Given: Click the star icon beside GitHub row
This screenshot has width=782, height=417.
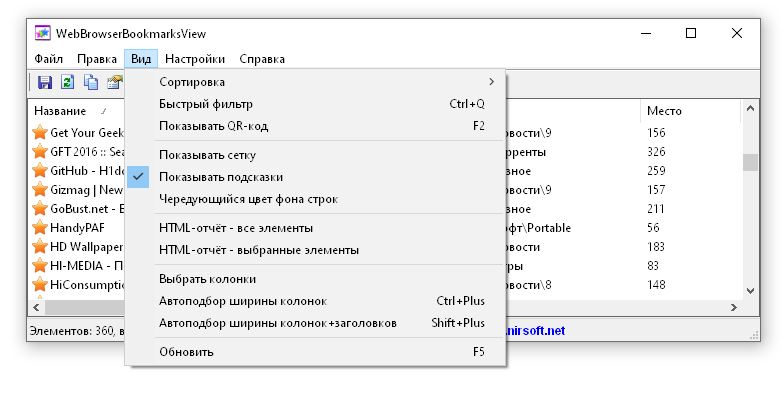Looking at the screenshot, I should pos(39,171).
